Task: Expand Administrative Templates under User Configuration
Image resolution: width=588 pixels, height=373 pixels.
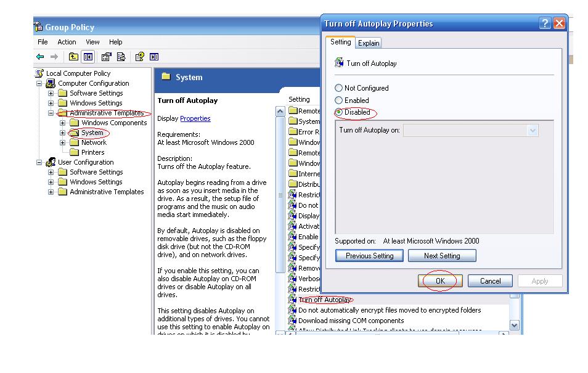Action: pyautogui.click(x=51, y=192)
